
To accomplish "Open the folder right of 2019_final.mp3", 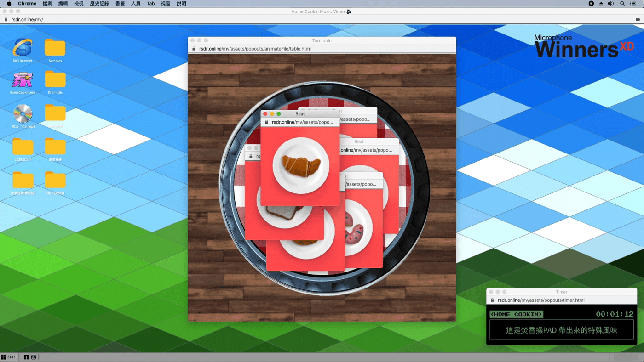I will (55, 116).
